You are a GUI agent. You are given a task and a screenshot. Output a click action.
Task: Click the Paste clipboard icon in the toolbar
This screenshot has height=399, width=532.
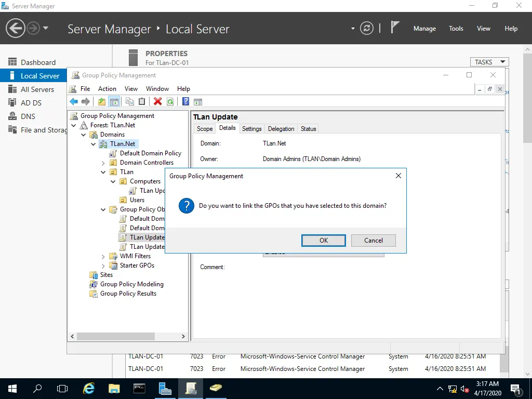point(142,101)
